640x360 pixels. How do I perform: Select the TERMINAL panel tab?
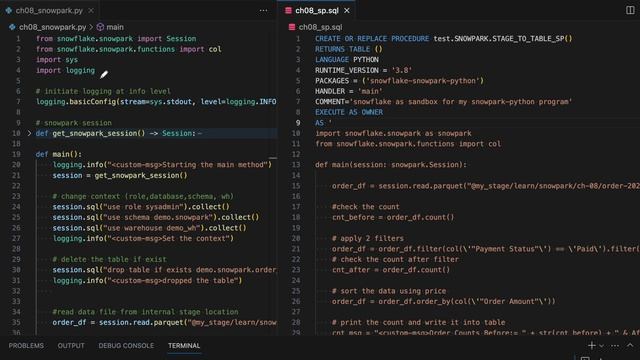coord(184,346)
